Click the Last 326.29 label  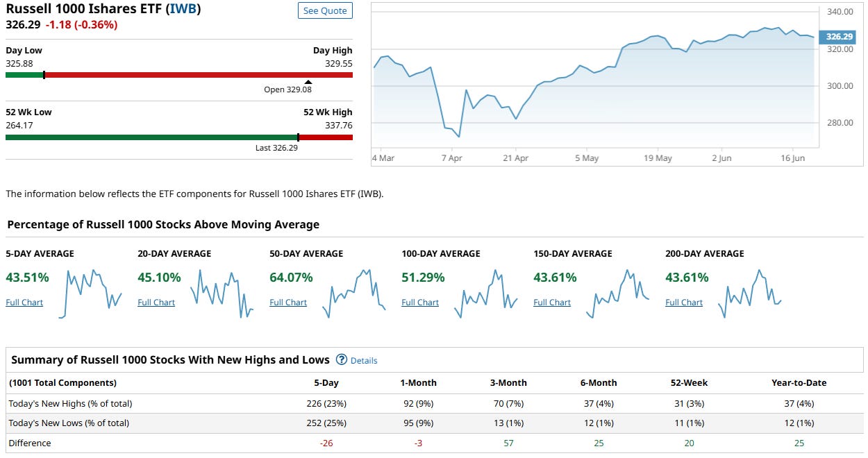click(x=276, y=148)
